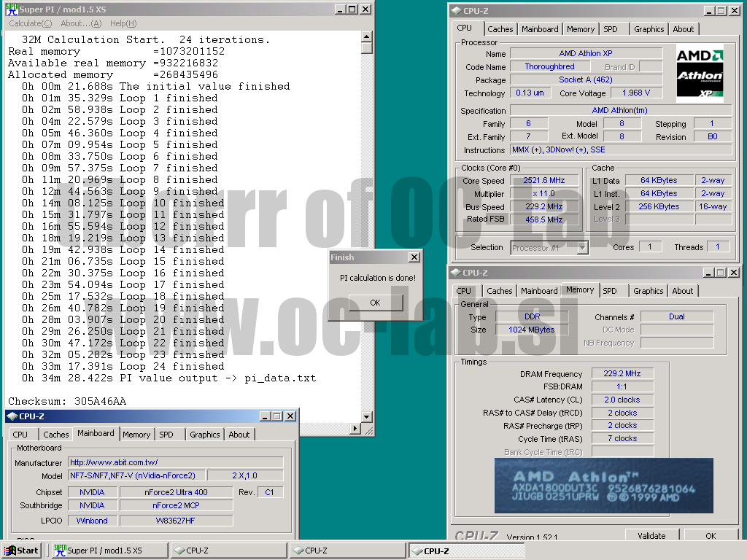Click the AMD Athlon XP logo image
747x560 pixels.
point(700,73)
